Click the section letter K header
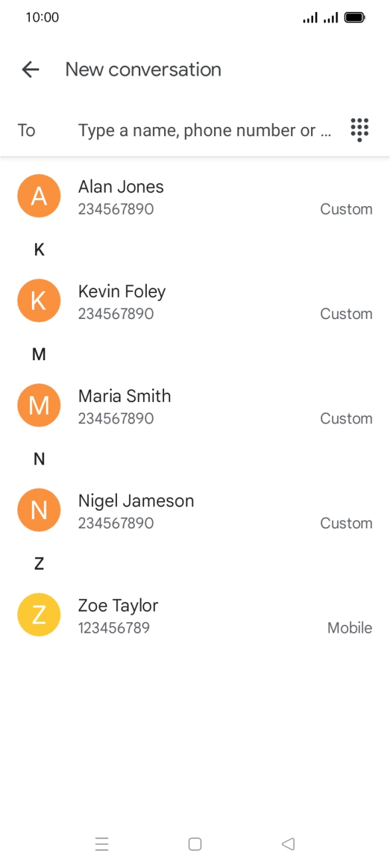This screenshot has height=868, width=390. point(39,249)
